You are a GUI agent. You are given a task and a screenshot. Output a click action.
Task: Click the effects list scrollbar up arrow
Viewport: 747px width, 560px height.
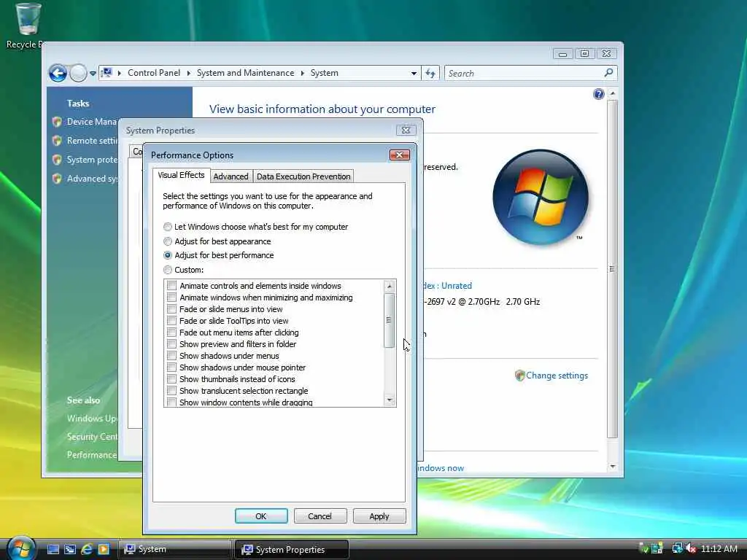390,286
